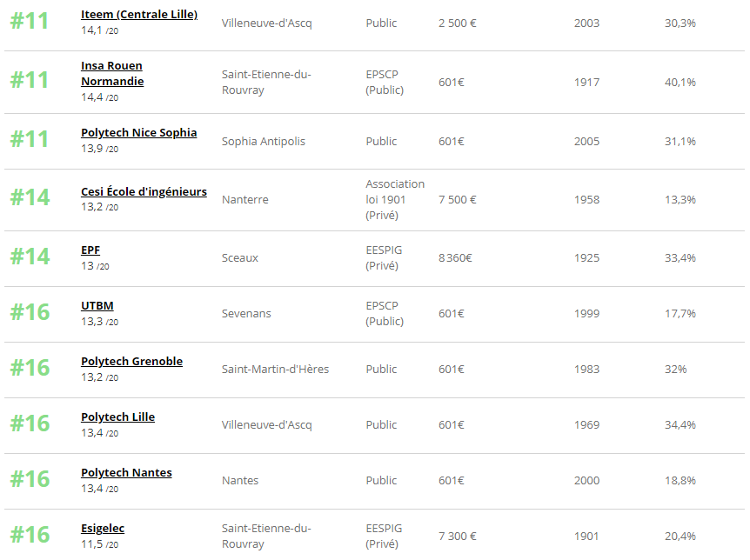Click the EPF school link
This screenshot has width=750, height=560.
90,250
